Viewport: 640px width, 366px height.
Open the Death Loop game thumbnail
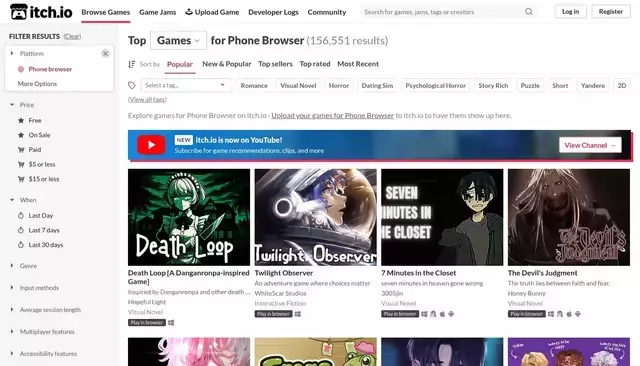[189, 217]
